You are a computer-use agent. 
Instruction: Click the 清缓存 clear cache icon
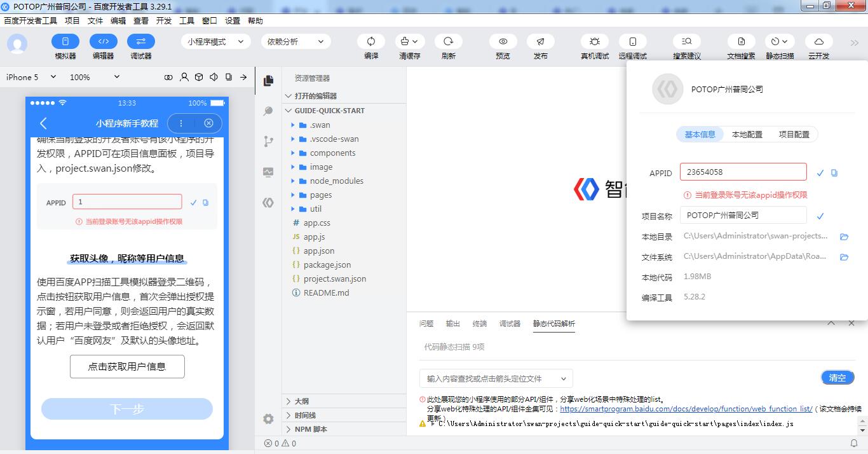pyautogui.click(x=410, y=41)
